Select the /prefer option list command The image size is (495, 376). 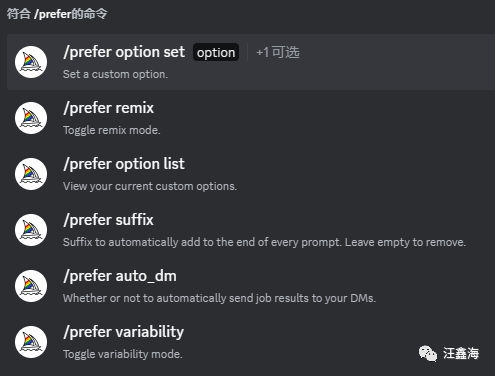(x=251, y=174)
